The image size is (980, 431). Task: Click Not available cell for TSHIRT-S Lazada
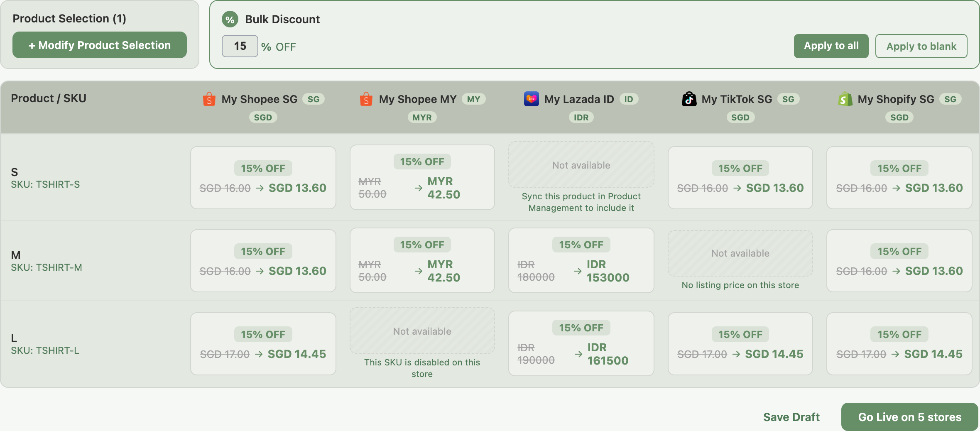coord(581,165)
